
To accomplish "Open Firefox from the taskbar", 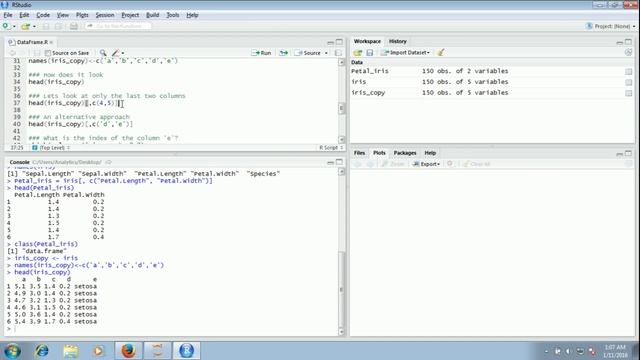I will [x=128, y=351].
